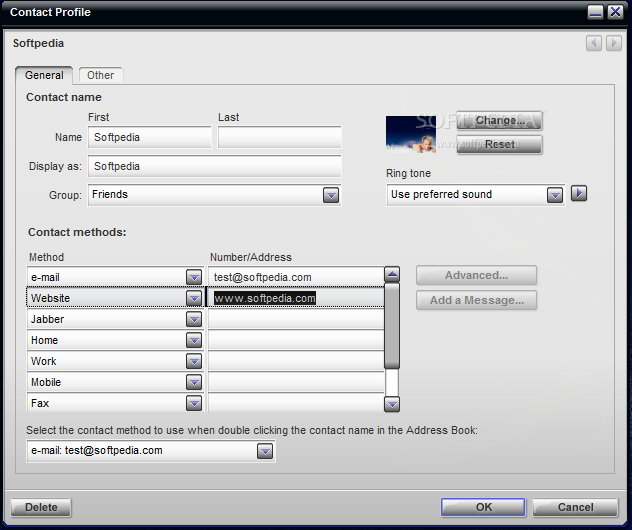The image size is (632, 530).
Task: Close the Contact Profile window
Action: (615, 12)
